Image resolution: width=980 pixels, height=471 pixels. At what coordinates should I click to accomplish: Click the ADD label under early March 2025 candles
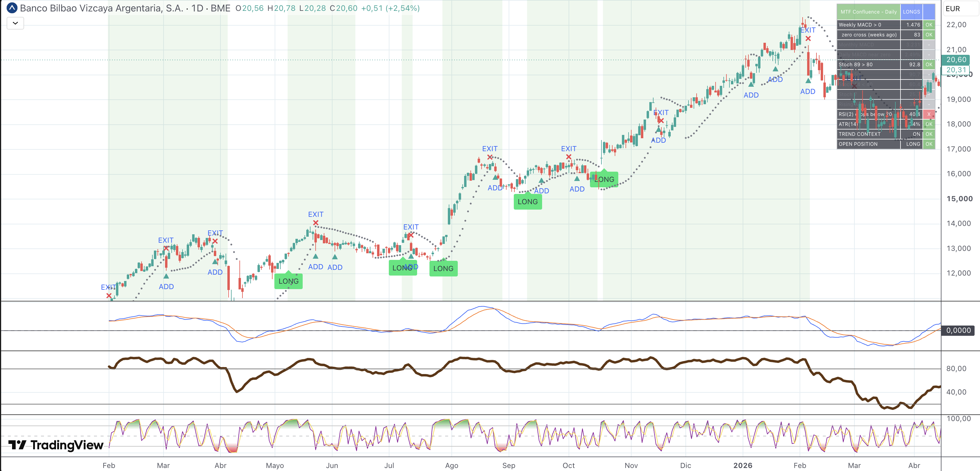click(x=166, y=287)
